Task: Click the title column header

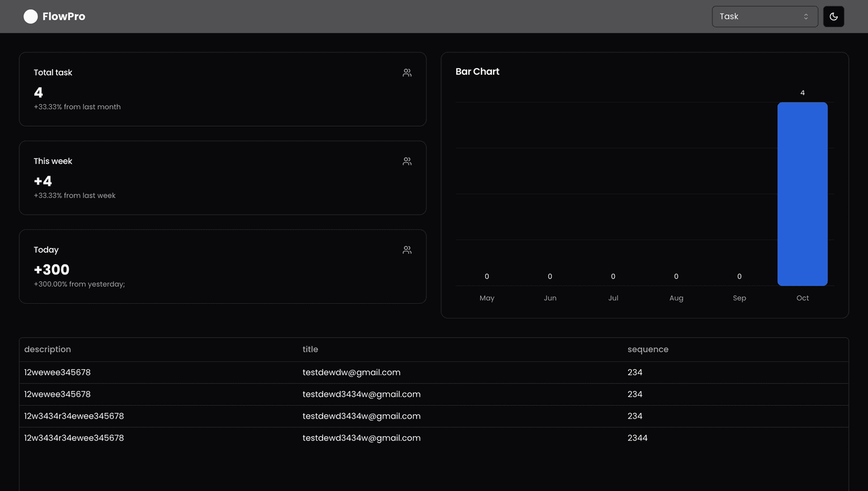Action: (x=310, y=349)
